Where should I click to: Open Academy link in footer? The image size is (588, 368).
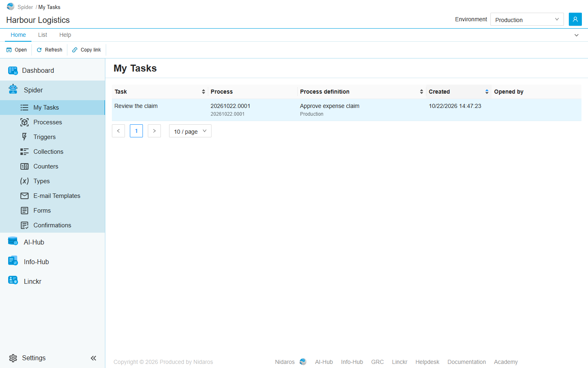(506, 362)
